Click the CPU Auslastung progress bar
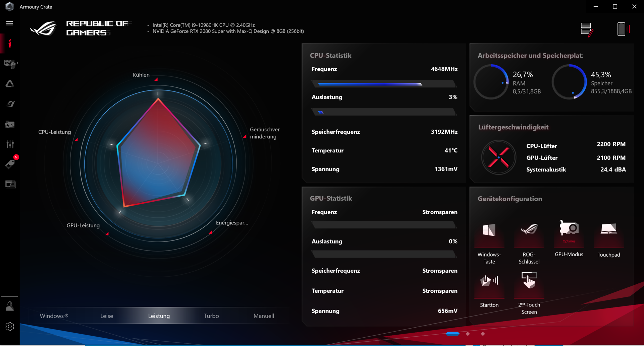Image resolution: width=644 pixels, height=346 pixels. [x=384, y=112]
